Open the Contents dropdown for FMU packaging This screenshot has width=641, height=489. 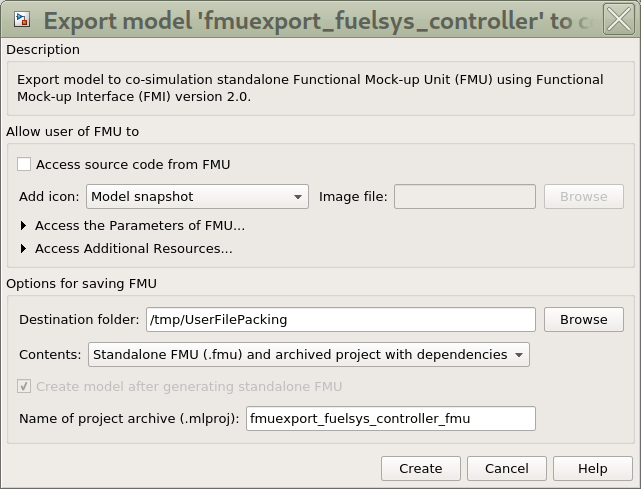tap(308, 355)
